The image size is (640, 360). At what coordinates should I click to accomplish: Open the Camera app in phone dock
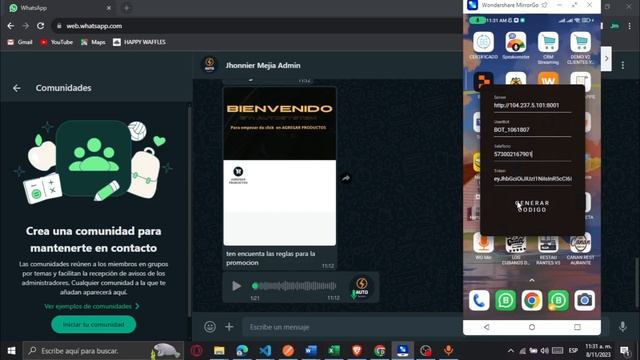(584, 301)
